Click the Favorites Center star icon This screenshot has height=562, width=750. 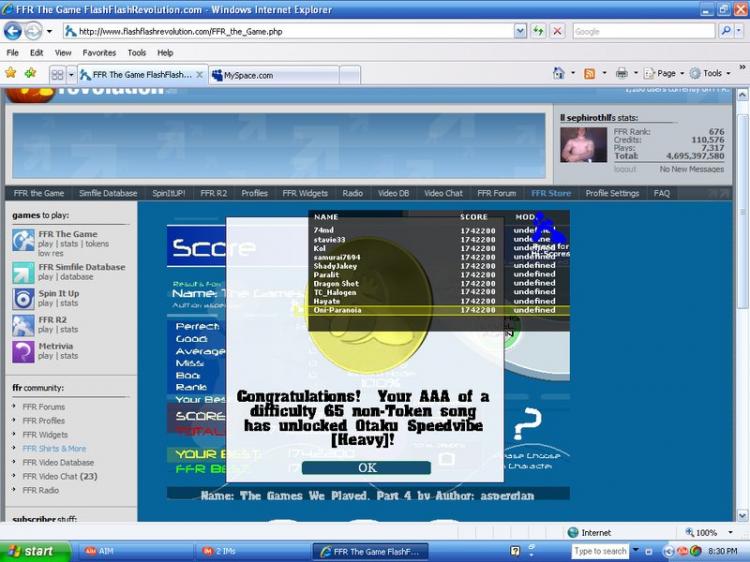(x=11, y=73)
